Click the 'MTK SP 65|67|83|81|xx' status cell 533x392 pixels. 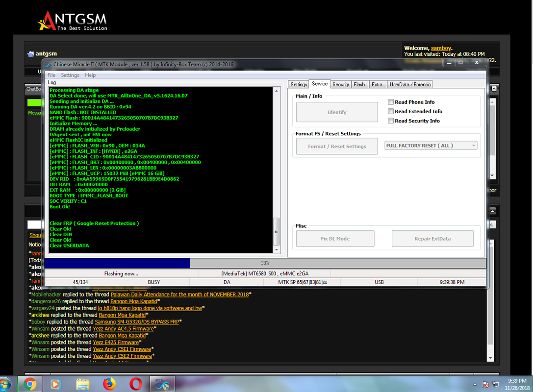pos(303,282)
